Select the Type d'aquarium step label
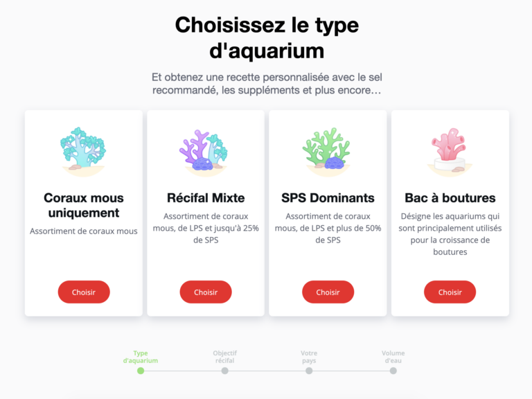Image resolution: width=532 pixels, height=399 pixels. click(x=141, y=357)
